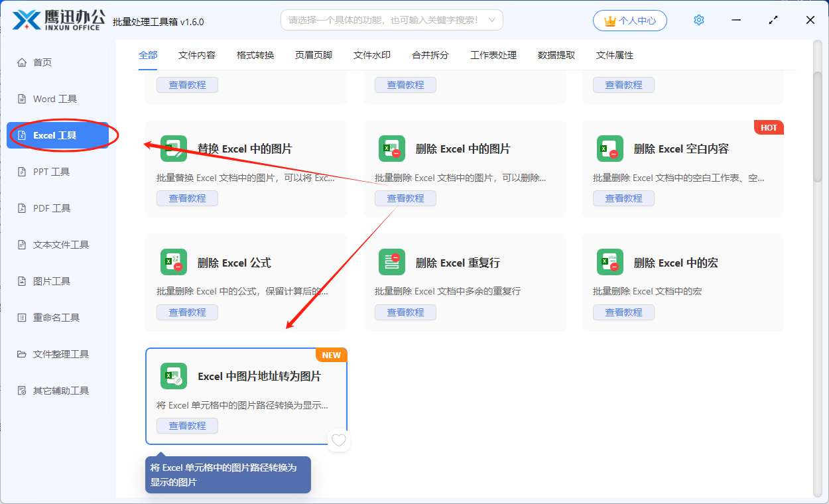
Task: Click the 删除 Excel 中的宏 tool icon
Action: point(610,263)
